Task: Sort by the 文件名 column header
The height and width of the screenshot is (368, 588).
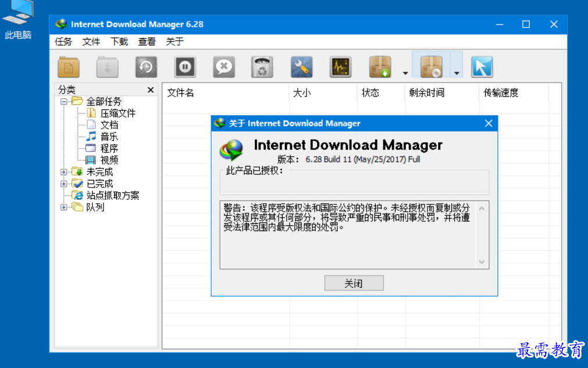Action: pos(226,93)
